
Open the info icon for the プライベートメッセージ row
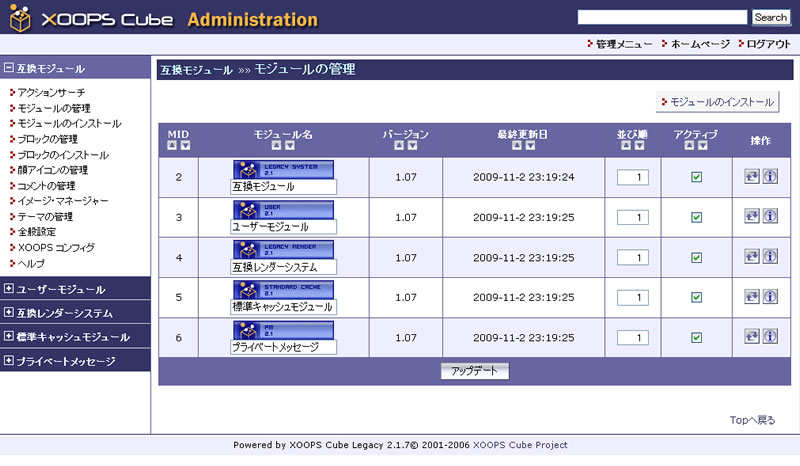(770, 337)
